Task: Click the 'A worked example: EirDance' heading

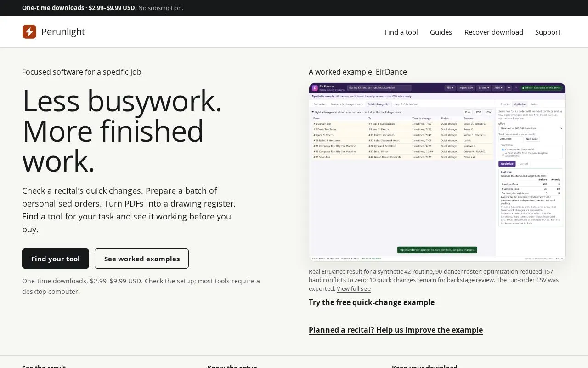Action: 358,72
